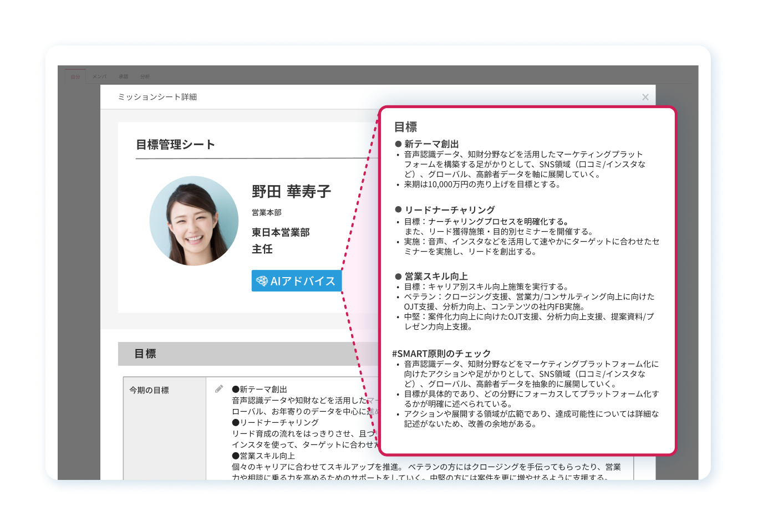Click the AIアドバイス button
Viewport: 763px width, 532px height.
(296, 281)
